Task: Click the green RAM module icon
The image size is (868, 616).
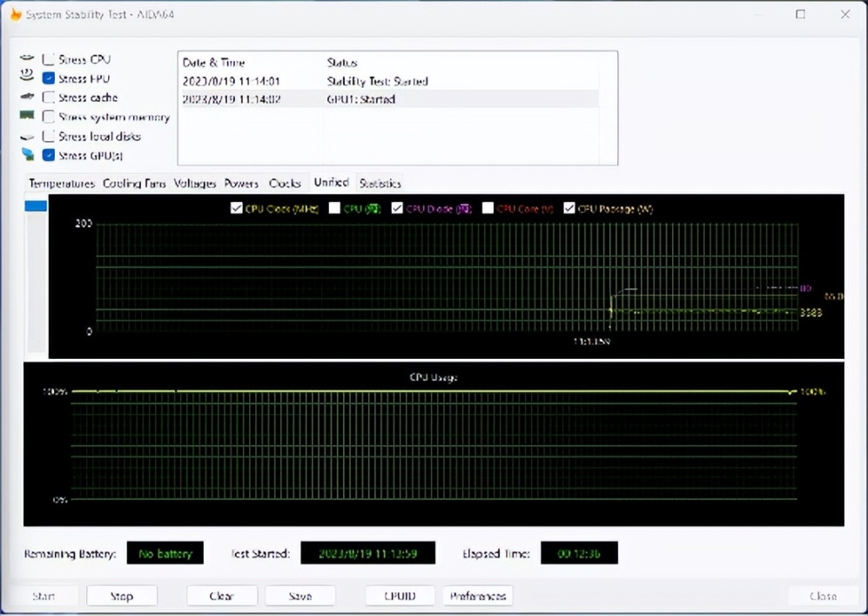Action: (27, 116)
